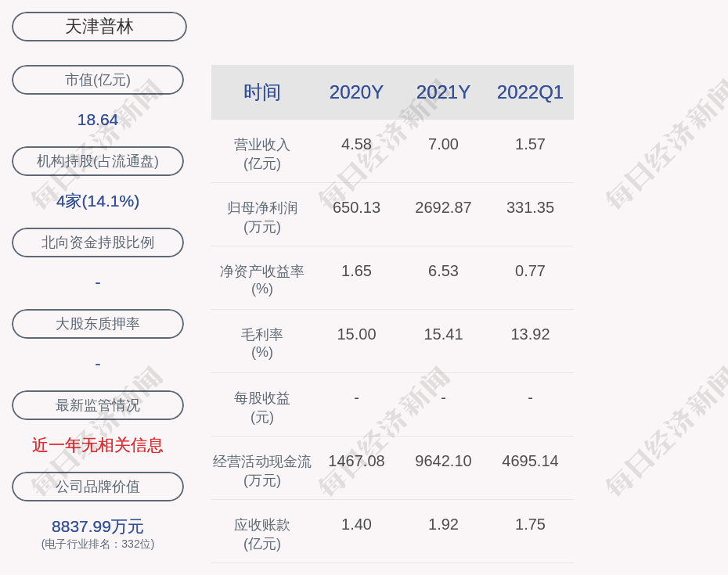Click ROE value 1.65

click(x=357, y=271)
